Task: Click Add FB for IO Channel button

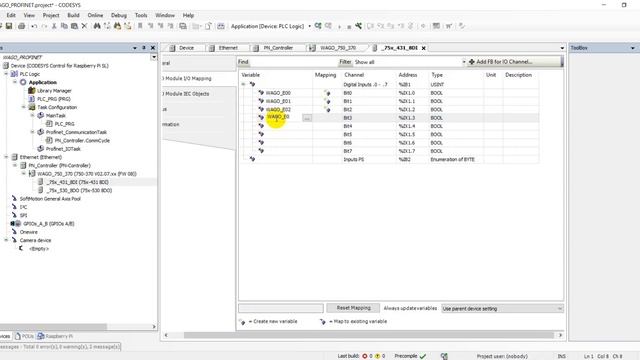Action: (514, 62)
